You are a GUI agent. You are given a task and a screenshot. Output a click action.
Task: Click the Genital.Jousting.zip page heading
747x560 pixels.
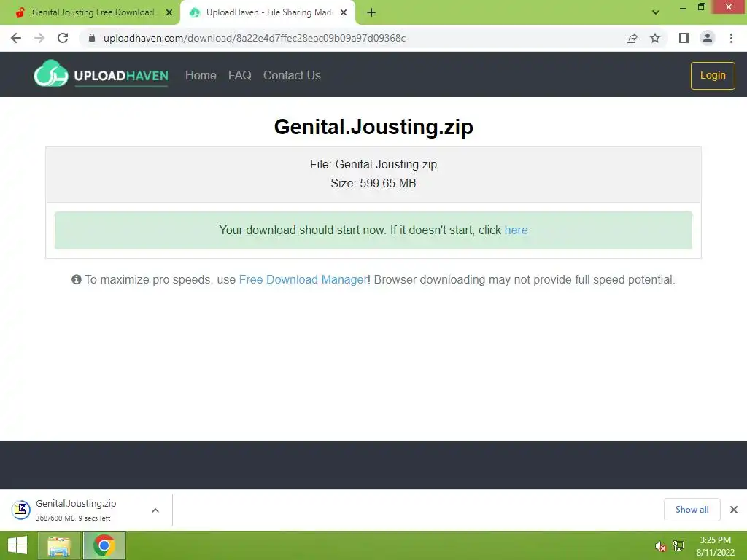point(373,127)
